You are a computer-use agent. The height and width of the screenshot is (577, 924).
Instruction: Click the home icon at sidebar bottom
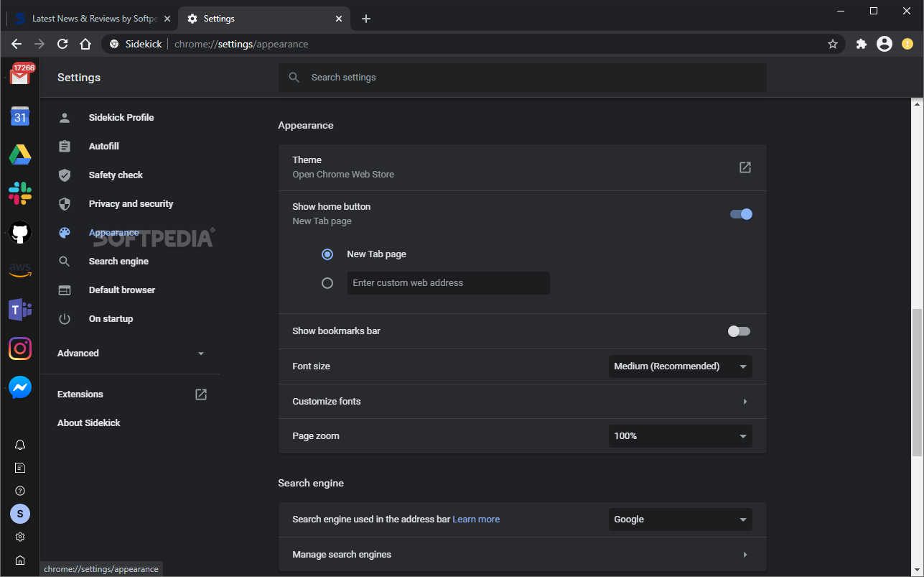(x=20, y=560)
